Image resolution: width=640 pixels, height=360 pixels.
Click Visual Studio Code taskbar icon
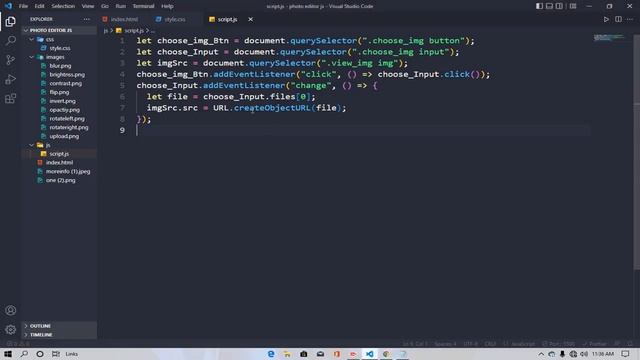click(369, 354)
